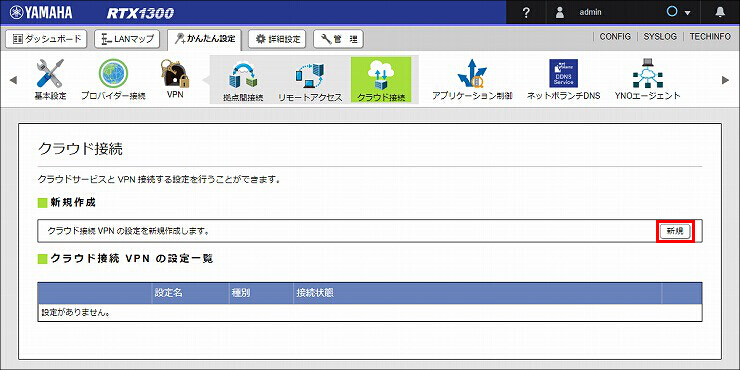Click the RTX1300 model name
This screenshot has height=370, width=740.
pos(140,13)
